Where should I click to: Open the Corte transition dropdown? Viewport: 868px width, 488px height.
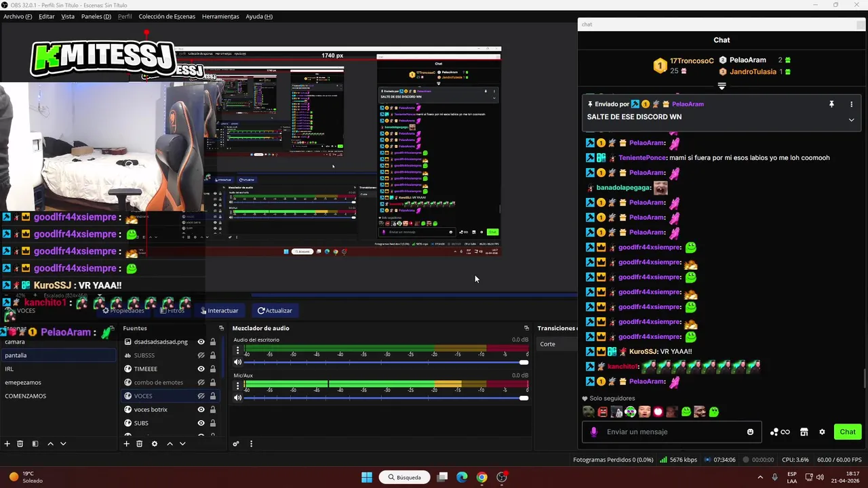[557, 344]
